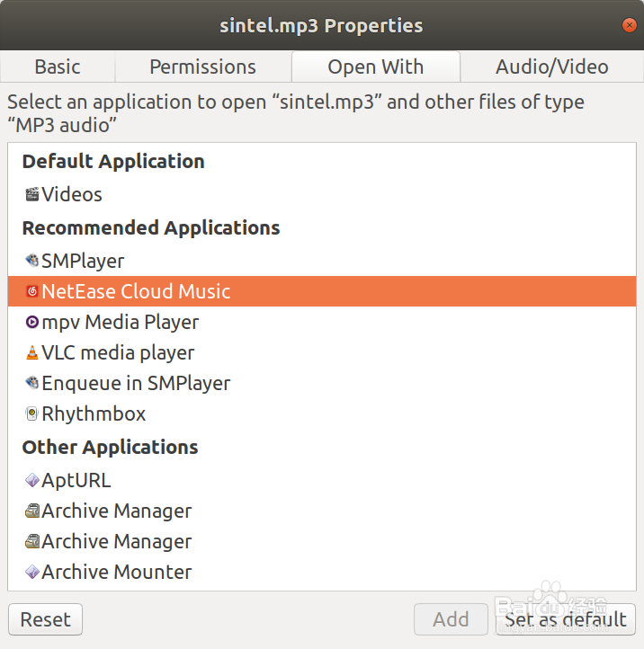
Task: Click the Reset button
Action: coord(46,619)
